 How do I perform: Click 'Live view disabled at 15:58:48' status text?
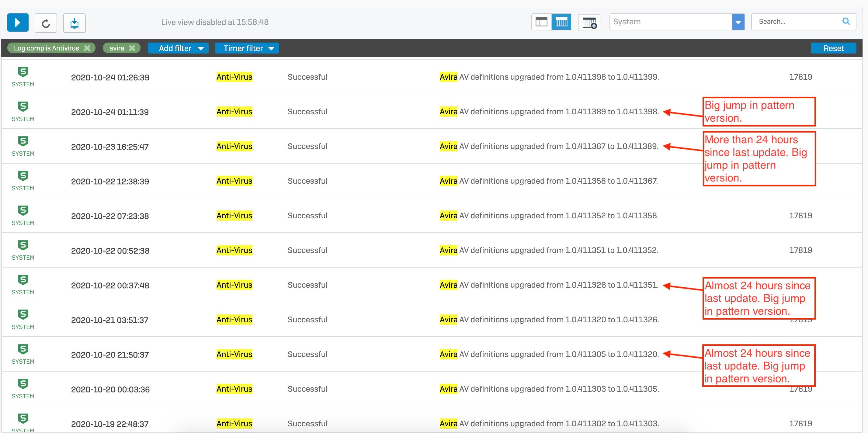(215, 23)
